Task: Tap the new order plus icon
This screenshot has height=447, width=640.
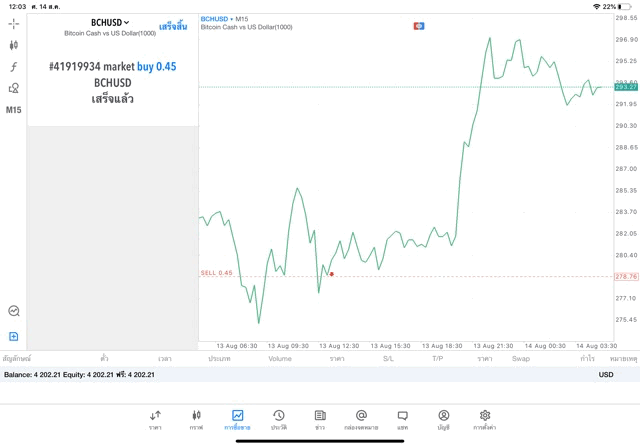Action: coord(14,336)
